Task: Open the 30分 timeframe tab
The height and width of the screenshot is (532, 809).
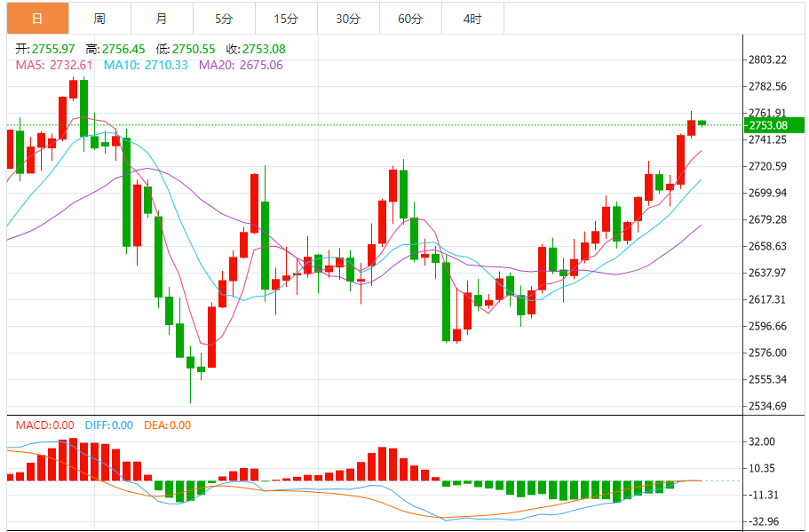Action: pyautogui.click(x=348, y=19)
